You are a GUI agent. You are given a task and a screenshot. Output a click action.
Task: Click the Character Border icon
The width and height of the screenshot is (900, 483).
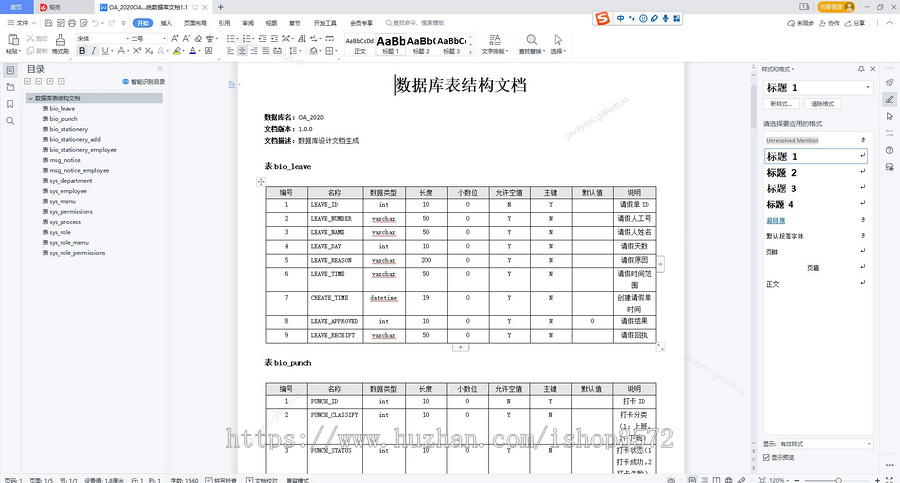coord(208,51)
